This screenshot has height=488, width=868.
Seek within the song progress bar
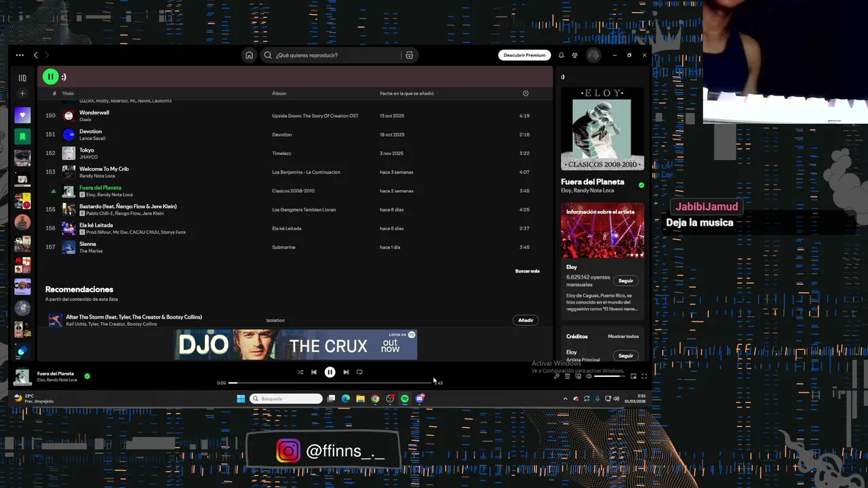[331, 383]
